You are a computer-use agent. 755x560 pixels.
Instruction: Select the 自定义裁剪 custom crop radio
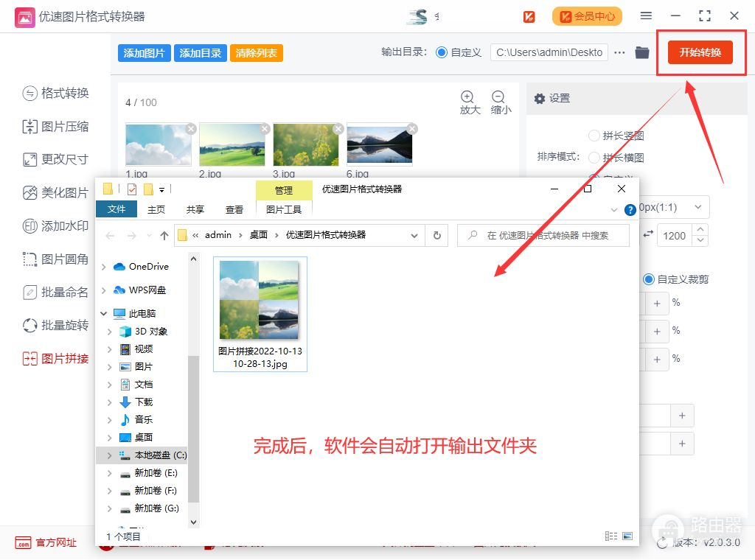(649, 279)
